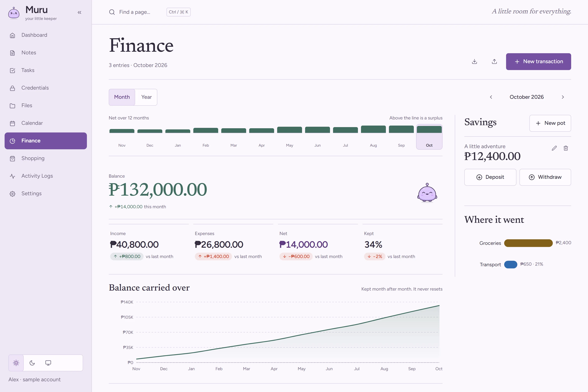
Task: Create a New transaction
Action: pos(538,61)
